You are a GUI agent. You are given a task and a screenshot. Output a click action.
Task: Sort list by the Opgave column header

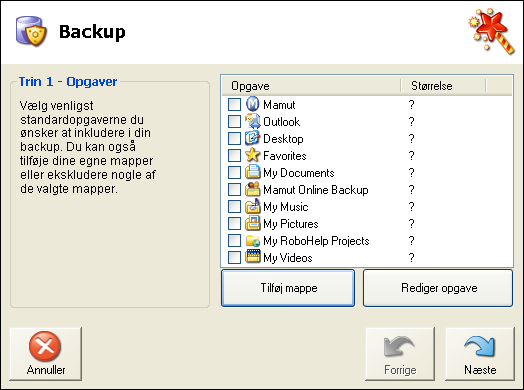(x=311, y=86)
